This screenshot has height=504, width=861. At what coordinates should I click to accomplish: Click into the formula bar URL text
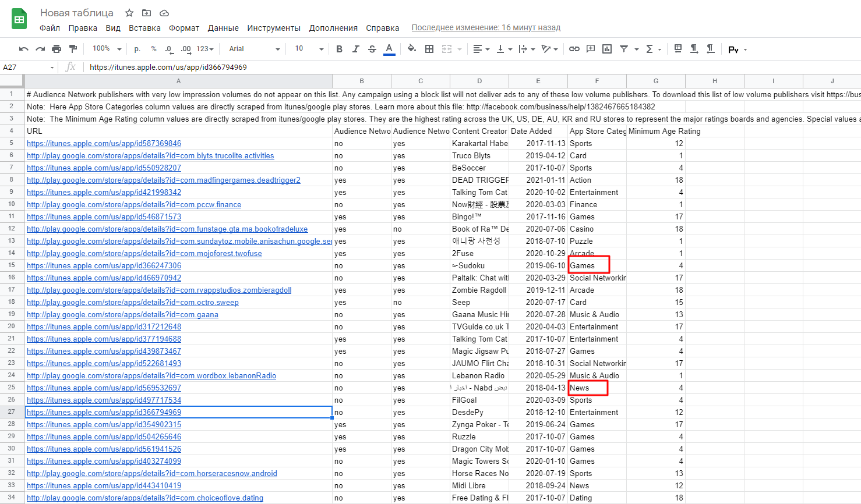168,67
